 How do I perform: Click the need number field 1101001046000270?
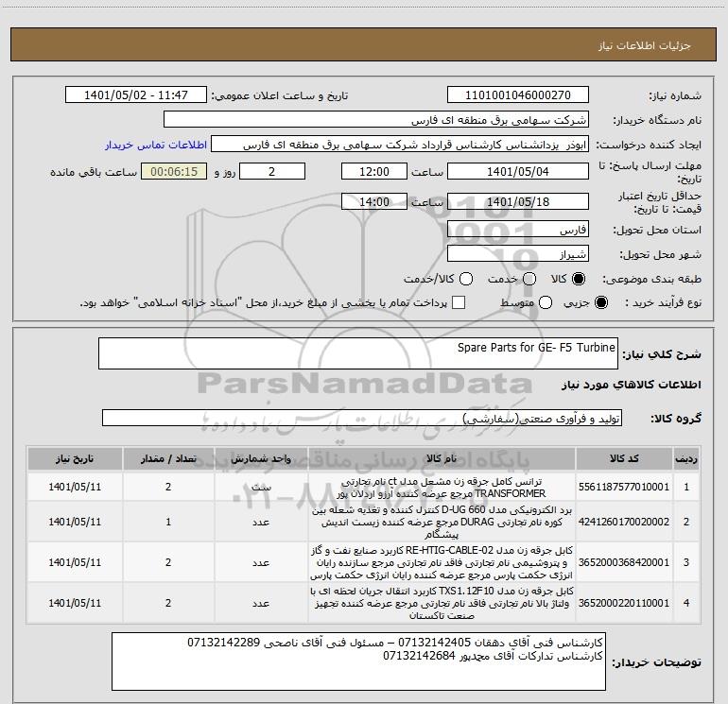coord(518,95)
